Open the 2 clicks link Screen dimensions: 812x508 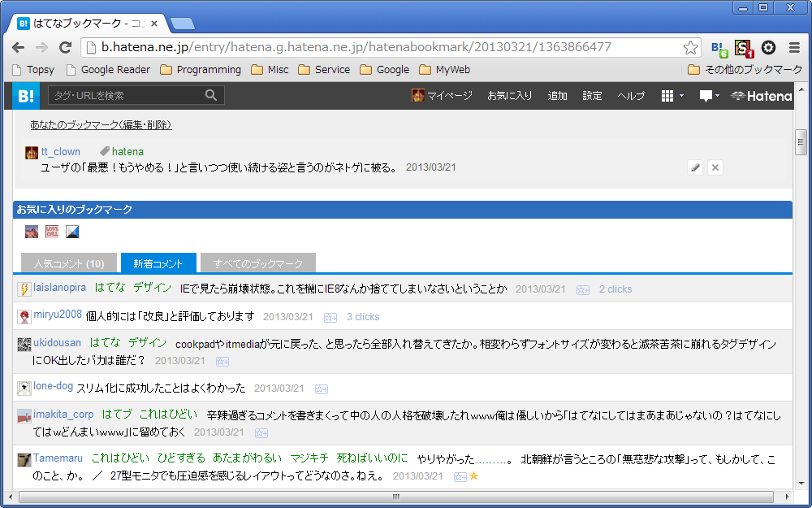click(x=615, y=289)
